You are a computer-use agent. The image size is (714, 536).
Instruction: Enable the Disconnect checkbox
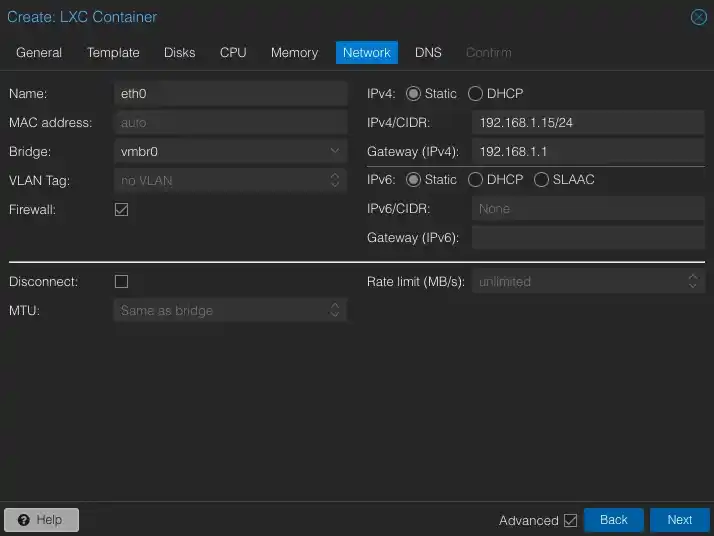pos(122,281)
